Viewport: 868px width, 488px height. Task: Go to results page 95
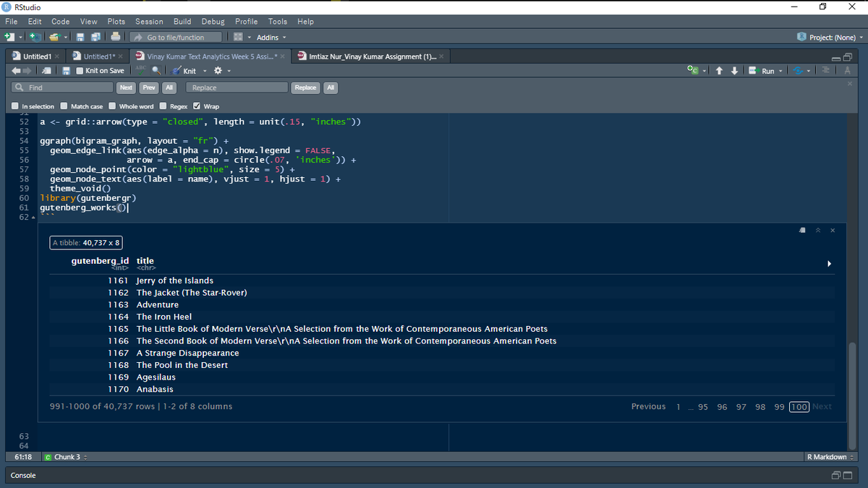(x=703, y=407)
